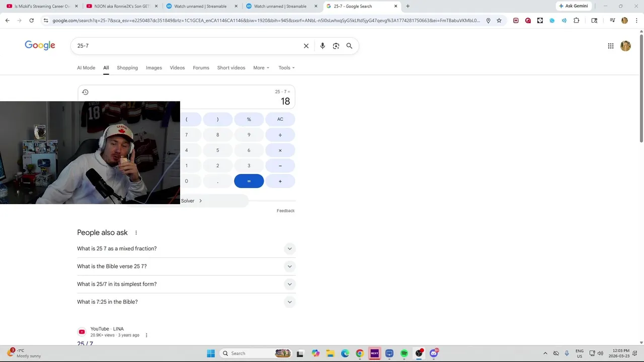Click the calculator plus button

point(280,181)
